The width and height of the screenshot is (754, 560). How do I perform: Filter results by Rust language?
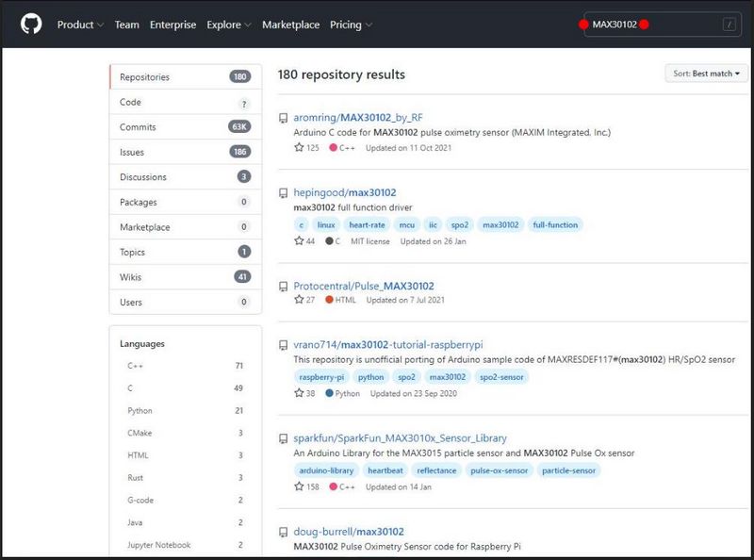pos(186,477)
